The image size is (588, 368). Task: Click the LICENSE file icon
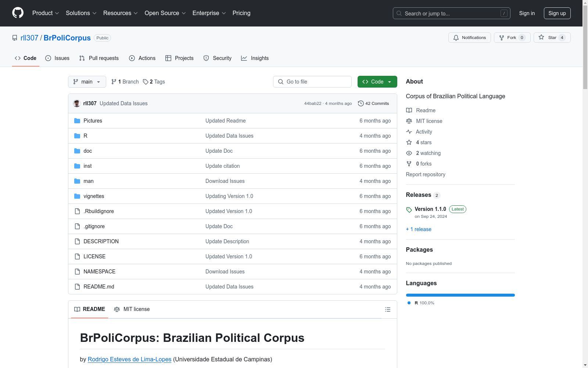77,256
